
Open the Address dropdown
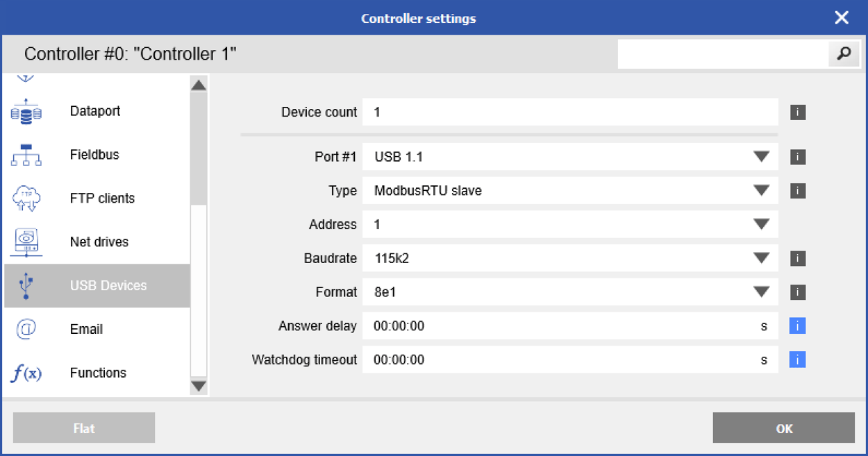762,224
